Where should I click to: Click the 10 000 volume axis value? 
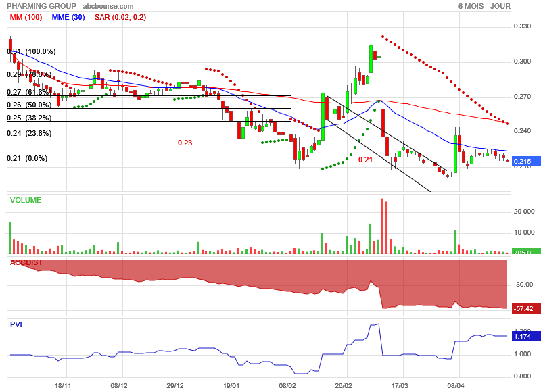pyautogui.click(x=524, y=232)
